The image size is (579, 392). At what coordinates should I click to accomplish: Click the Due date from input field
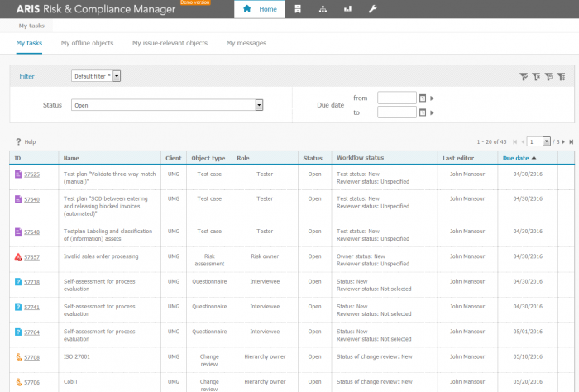click(x=396, y=98)
